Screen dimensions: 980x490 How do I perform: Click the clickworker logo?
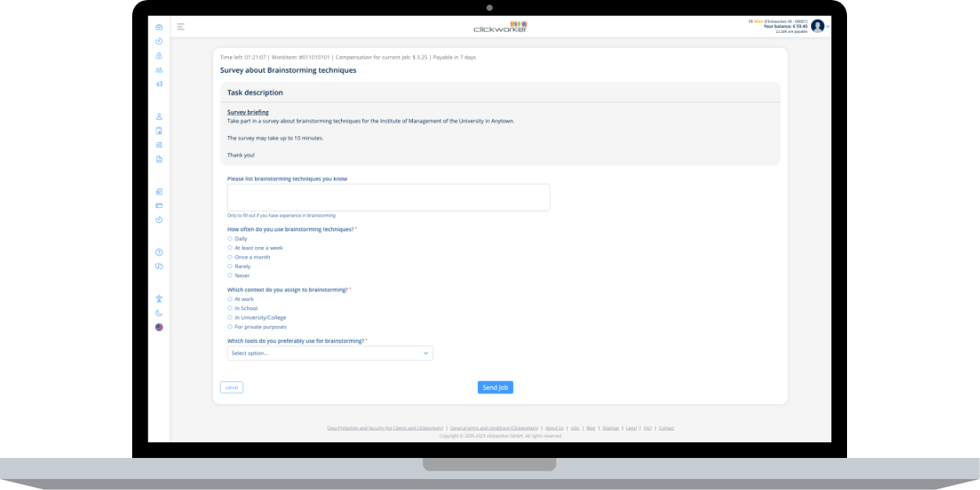coord(501,27)
